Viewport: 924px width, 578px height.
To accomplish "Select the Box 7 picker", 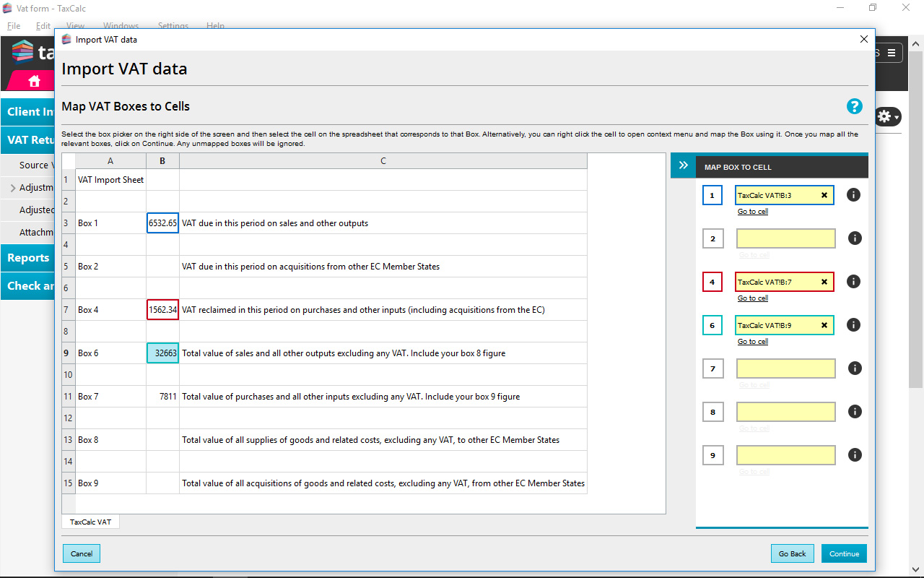I will 712,368.
